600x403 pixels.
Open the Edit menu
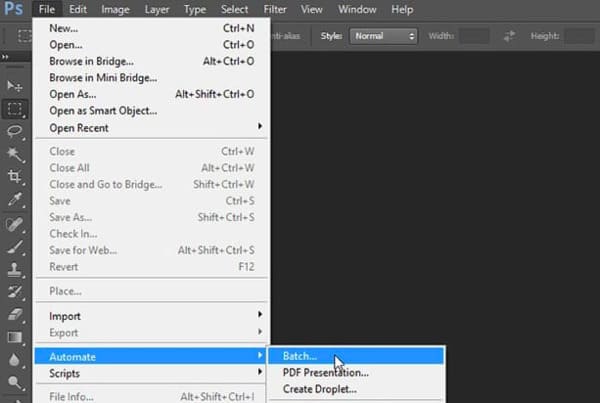click(78, 9)
